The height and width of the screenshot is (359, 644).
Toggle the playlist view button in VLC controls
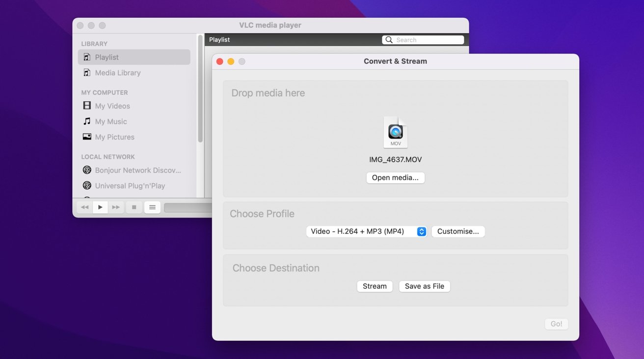pyautogui.click(x=152, y=207)
